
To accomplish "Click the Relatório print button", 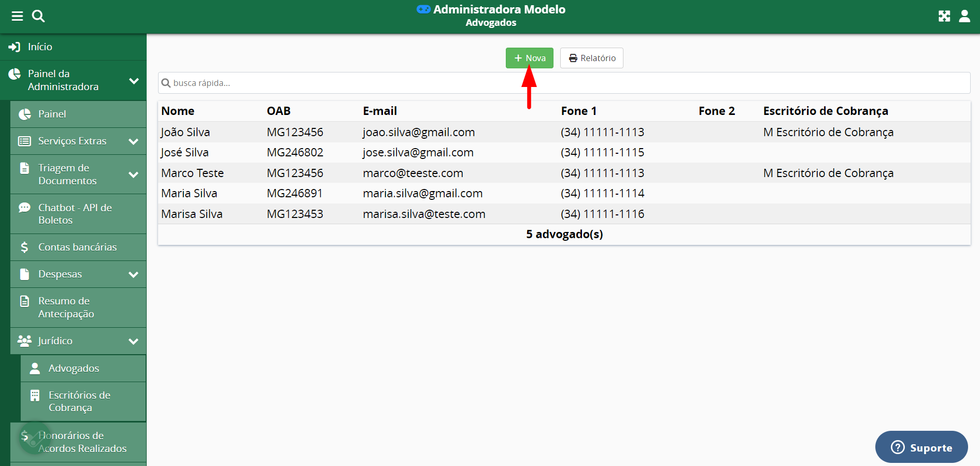I will 591,58.
